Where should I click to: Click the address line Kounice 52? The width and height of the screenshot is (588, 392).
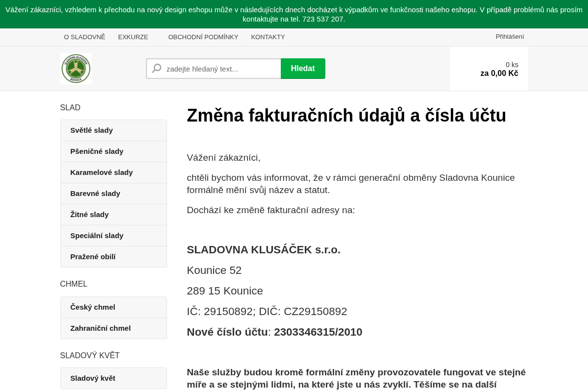point(214,270)
